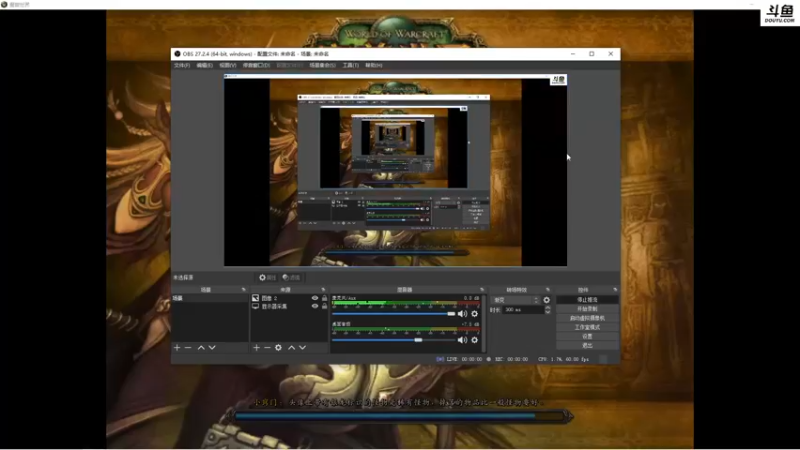Click the mixer panel vertical scrollbar

(x=484, y=323)
